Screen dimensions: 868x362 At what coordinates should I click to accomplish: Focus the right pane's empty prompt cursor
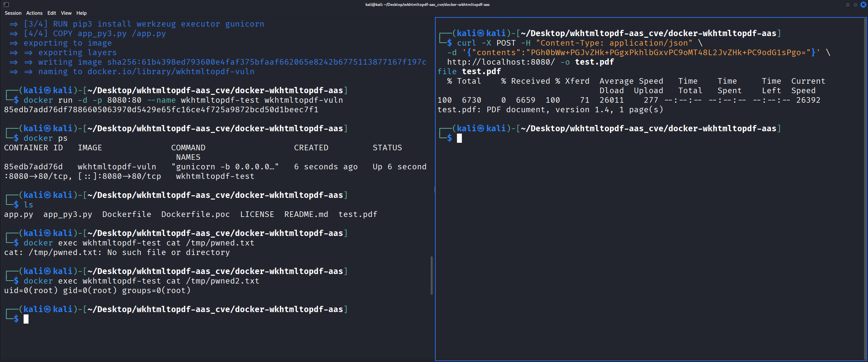click(x=459, y=138)
